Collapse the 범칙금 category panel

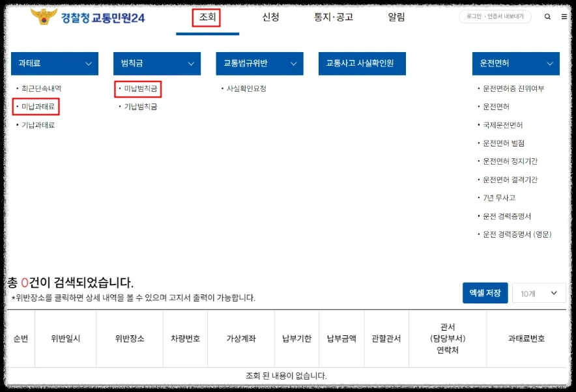(192, 63)
